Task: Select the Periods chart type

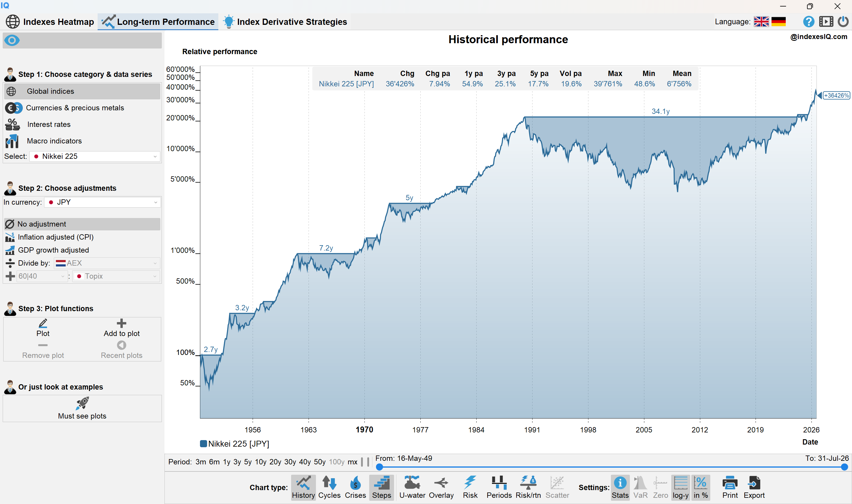Action: (499, 487)
